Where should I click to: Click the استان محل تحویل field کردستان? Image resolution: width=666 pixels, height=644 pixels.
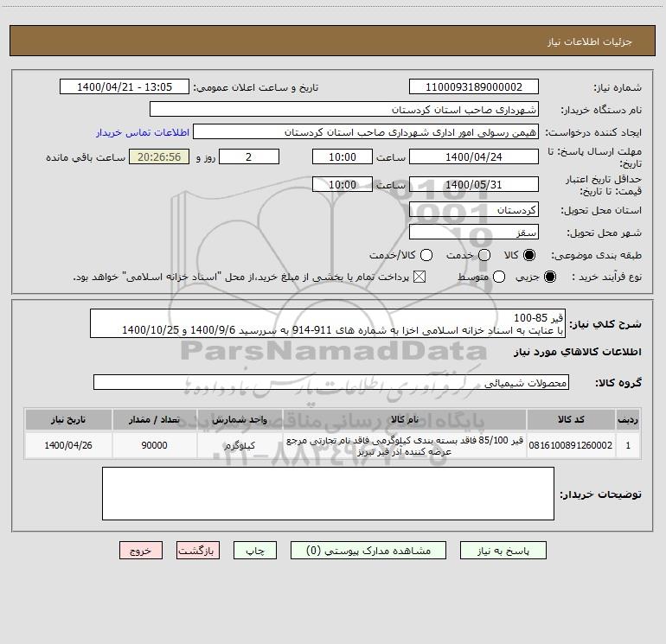click(x=474, y=210)
